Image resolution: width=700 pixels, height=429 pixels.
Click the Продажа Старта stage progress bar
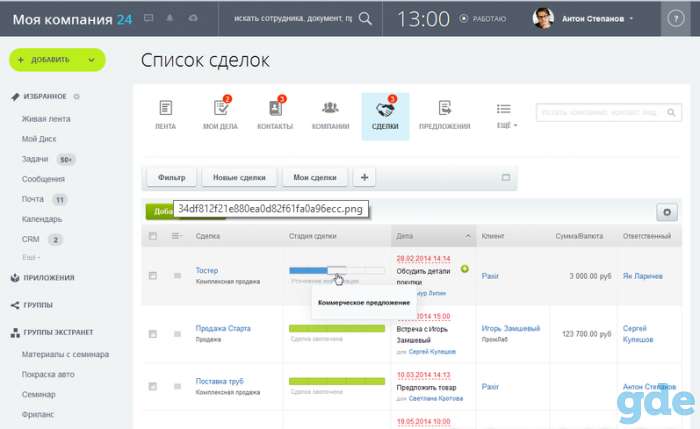click(337, 329)
